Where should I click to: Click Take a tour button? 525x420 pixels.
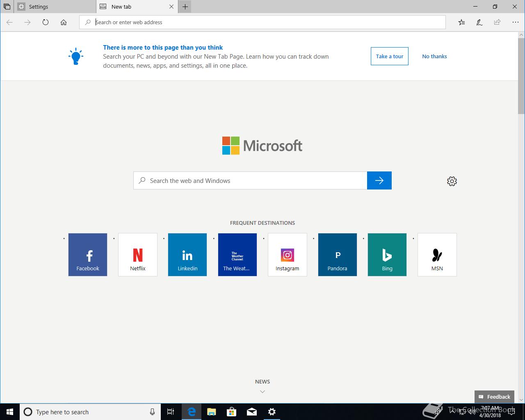coord(390,56)
